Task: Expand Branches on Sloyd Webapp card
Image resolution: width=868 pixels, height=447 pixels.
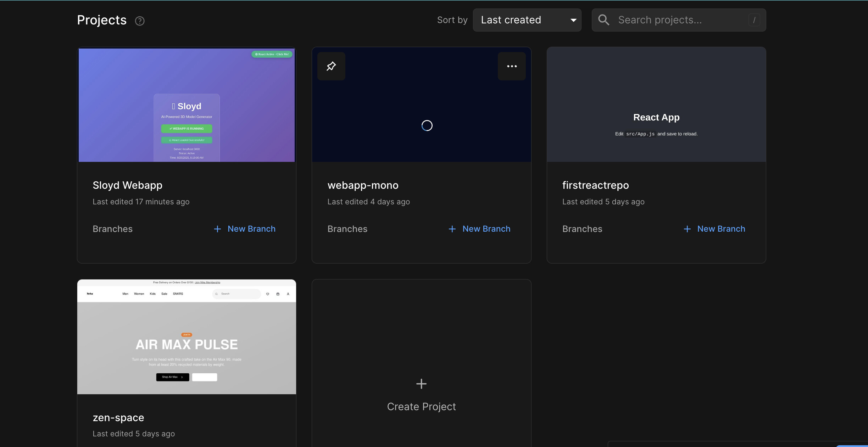Action: 112,229
